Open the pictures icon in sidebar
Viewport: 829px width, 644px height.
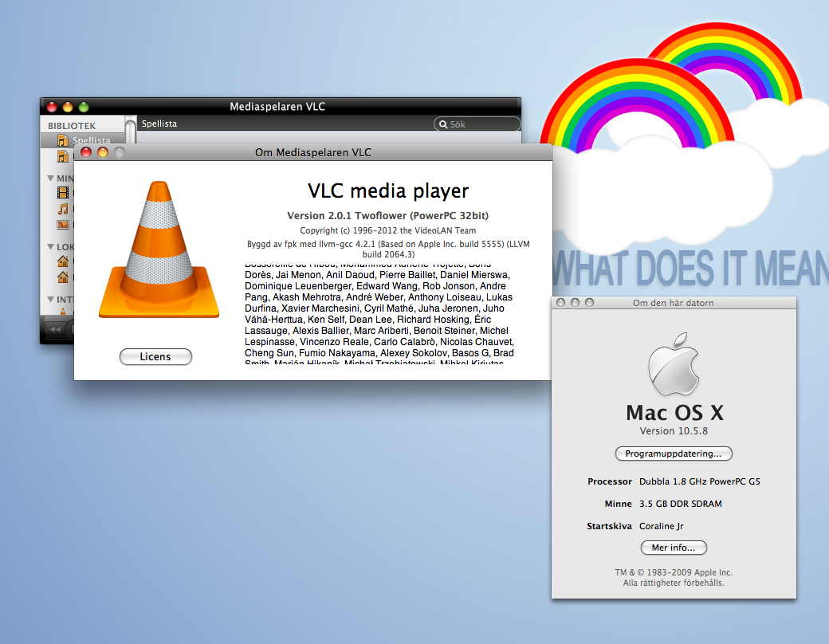click(x=63, y=225)
